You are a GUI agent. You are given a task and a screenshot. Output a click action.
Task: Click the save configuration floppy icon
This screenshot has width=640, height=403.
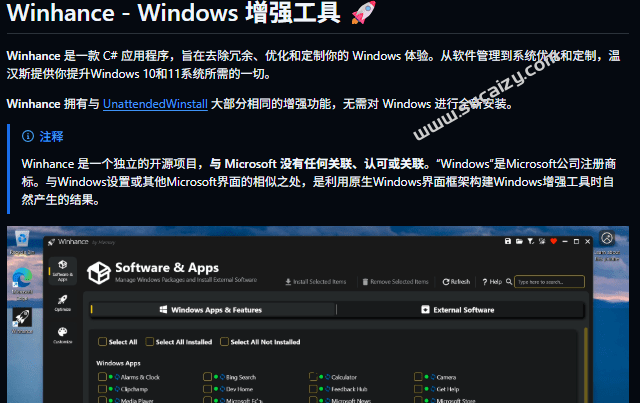pos(508,241)
